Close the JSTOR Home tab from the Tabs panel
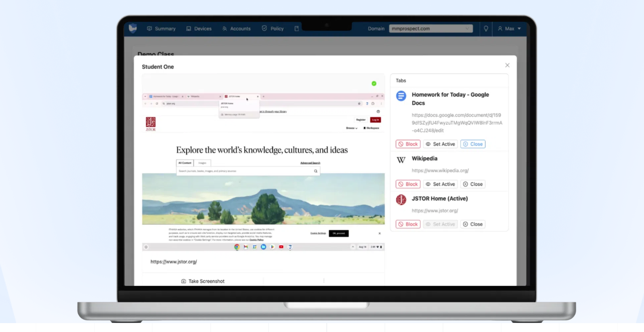The width and height of the screenshot is (644, 332). pos(473,224)
